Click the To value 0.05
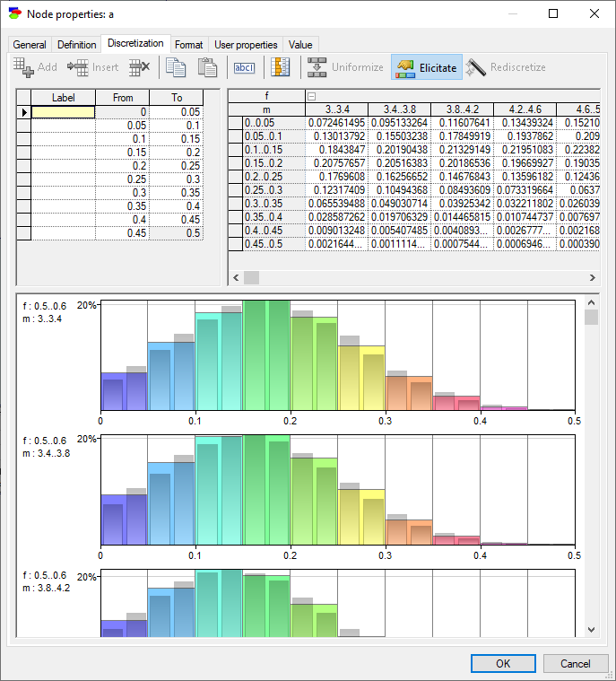The image size is (616, 681). point(177,112)
